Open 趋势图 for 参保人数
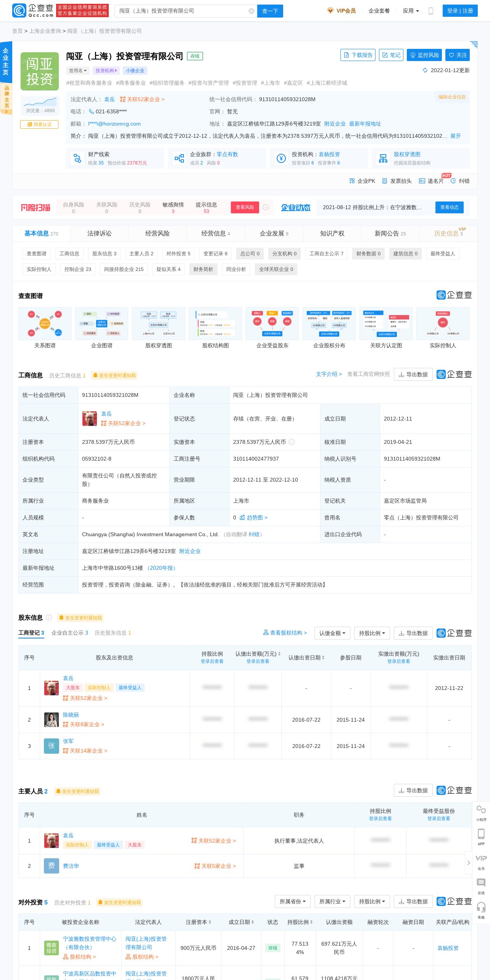This screenshot has width=490, height=980. point(253,517)
